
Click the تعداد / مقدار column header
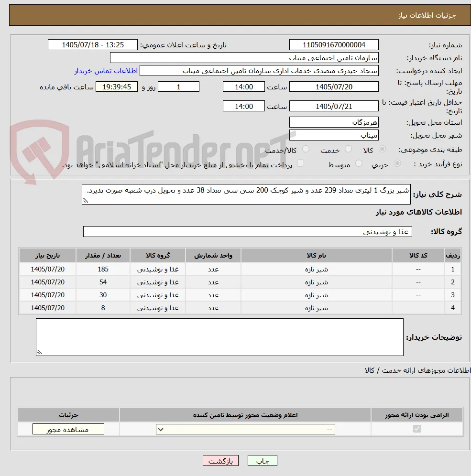coord(103,255)
